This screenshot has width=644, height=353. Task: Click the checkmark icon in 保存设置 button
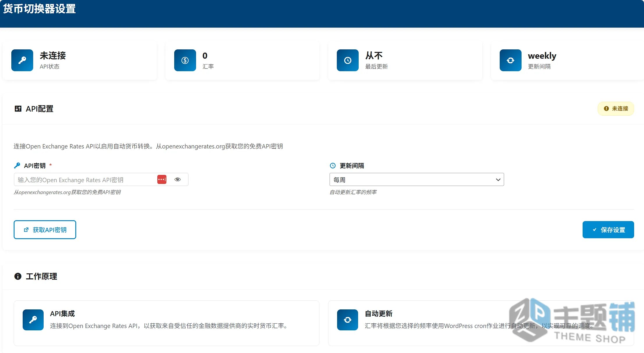595,230
